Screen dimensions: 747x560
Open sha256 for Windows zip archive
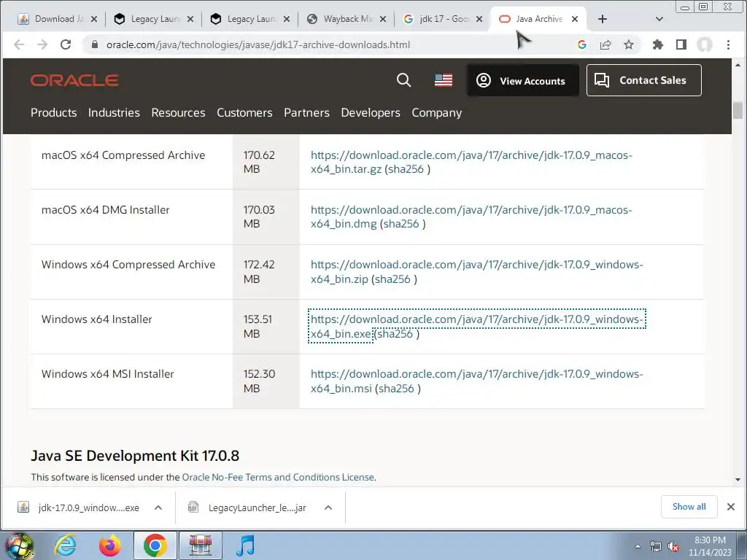pyautogui.click(x=392, y=279)
